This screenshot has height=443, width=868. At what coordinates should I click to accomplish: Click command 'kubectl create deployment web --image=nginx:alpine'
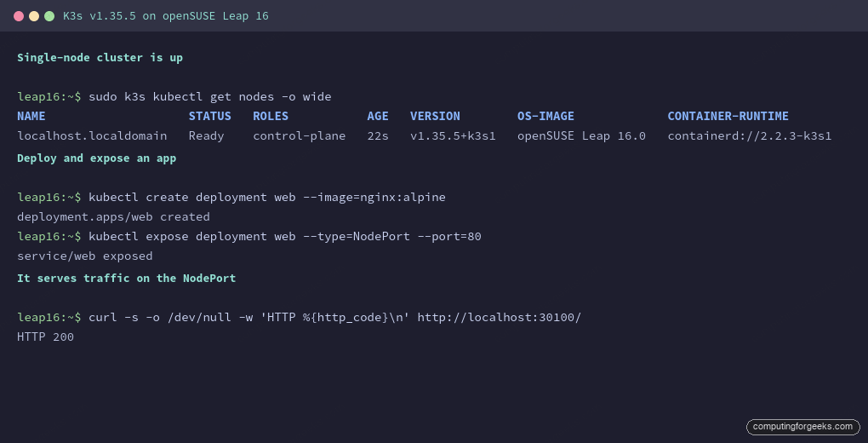(x=267, y=198)
